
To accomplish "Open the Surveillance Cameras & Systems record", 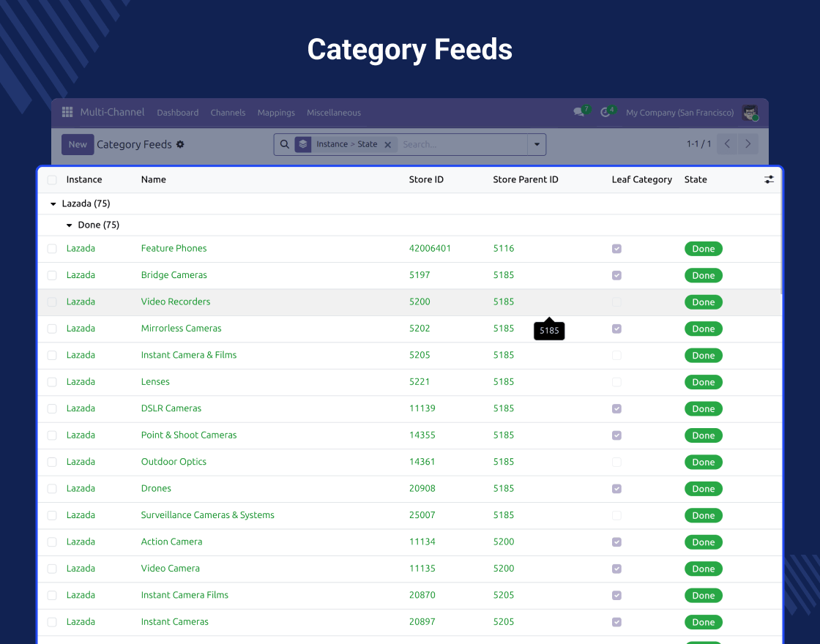I will pos(208,515).
